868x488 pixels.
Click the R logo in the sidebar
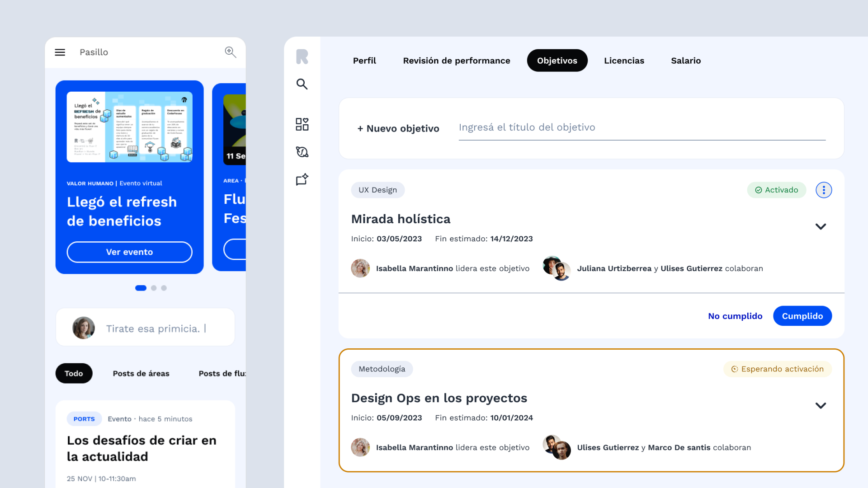coord(302,57)
